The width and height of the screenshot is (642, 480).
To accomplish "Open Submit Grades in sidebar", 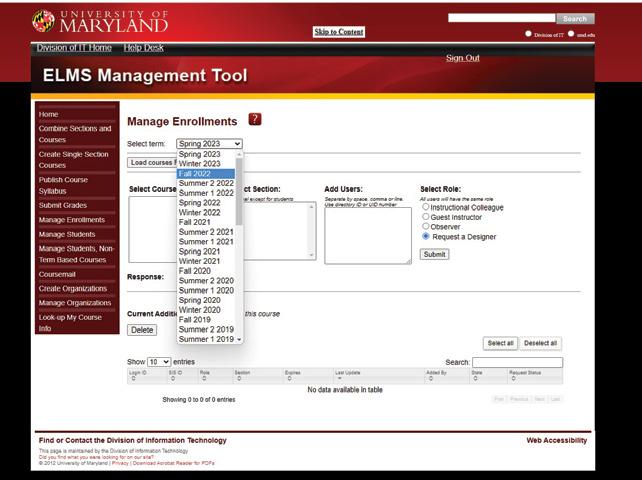I will [63, 205].
